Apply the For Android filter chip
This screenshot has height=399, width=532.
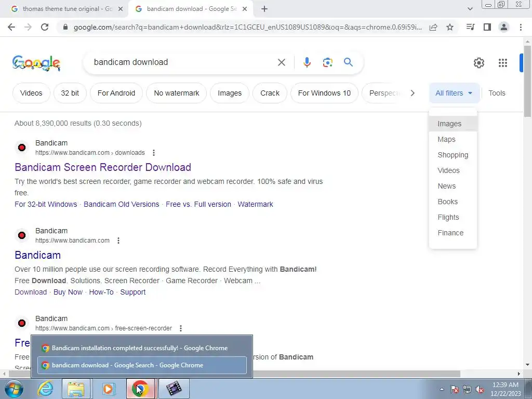coord(116,93)
